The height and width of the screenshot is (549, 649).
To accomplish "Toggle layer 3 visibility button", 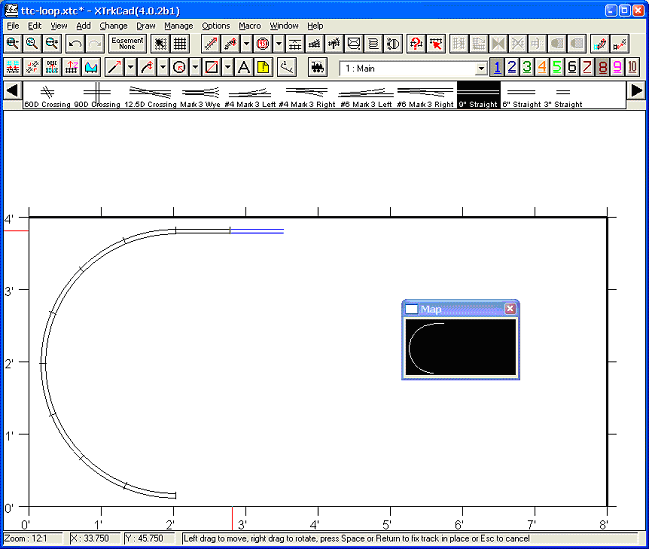I will point(527,67).
